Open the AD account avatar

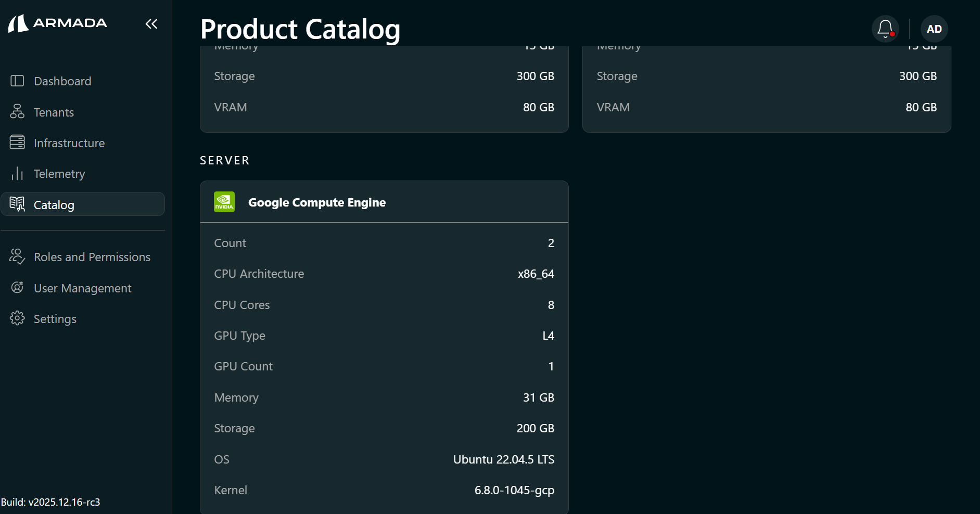[x=934, y=29]
